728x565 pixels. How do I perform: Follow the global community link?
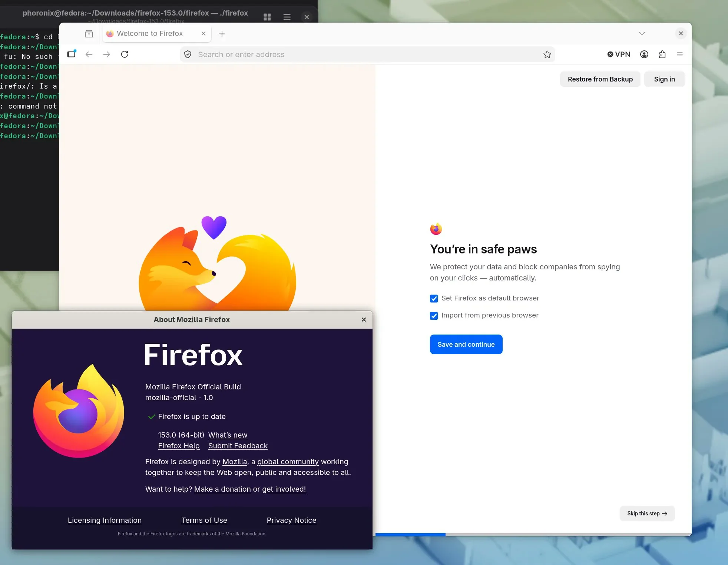tap(288, 462)
